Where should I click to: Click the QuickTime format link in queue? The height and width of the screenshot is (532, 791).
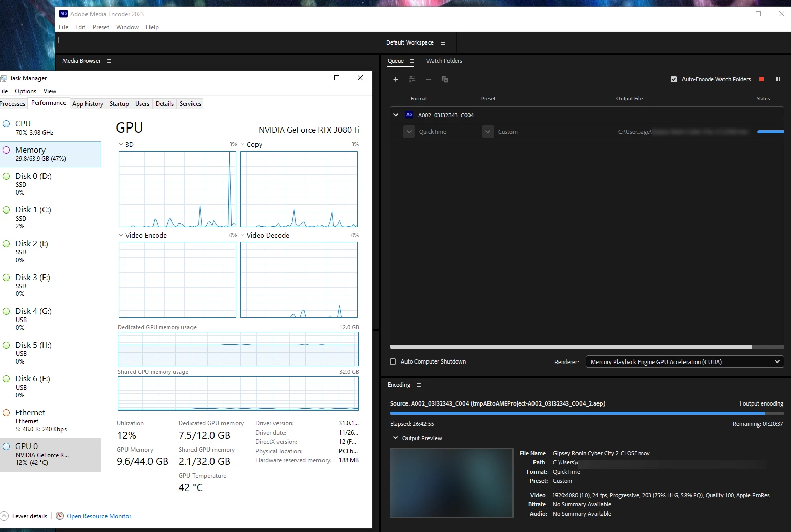click(x=433, y=132)
